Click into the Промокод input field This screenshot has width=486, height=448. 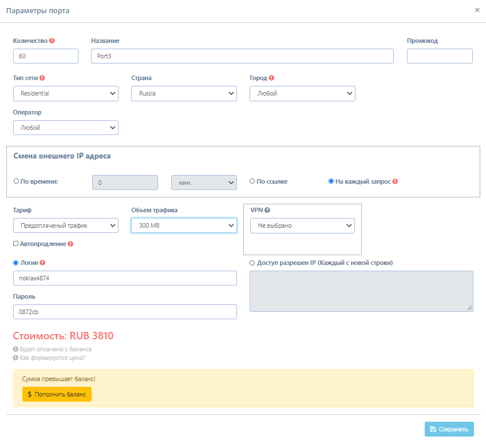[440, 56]
